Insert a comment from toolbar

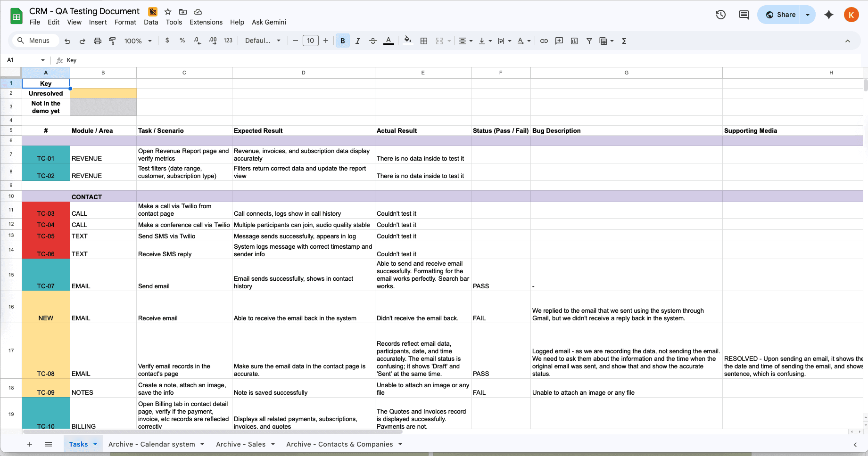(x=559, y=41)
